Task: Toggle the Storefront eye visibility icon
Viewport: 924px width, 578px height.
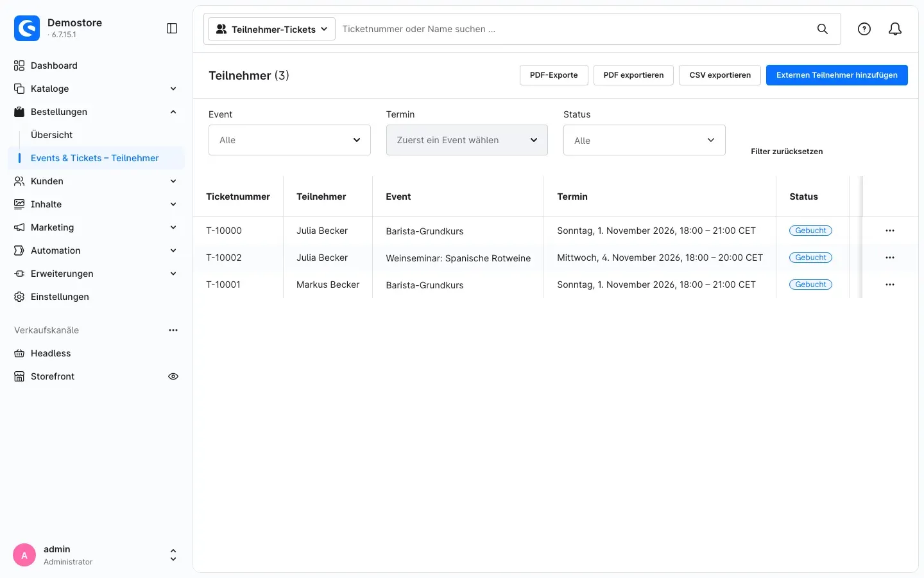Action: point(173,376)
